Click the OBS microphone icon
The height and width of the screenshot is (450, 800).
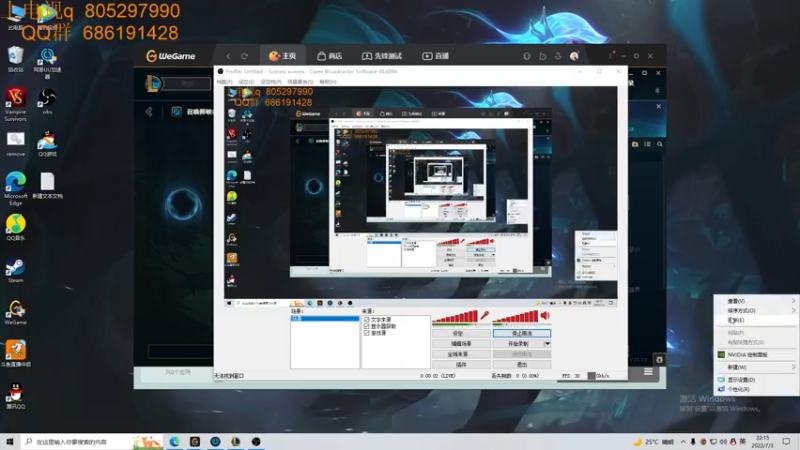pos(484,316)
